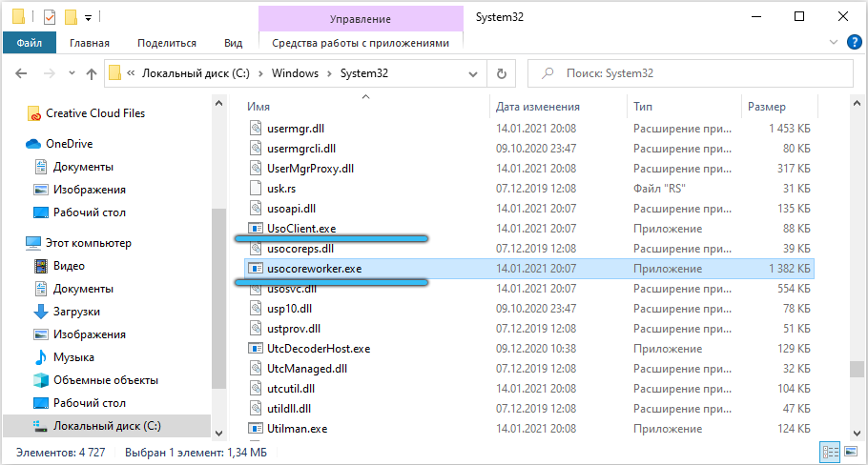
Task: Open the address bar history dropdown
Action: click(x=474, y=73)
